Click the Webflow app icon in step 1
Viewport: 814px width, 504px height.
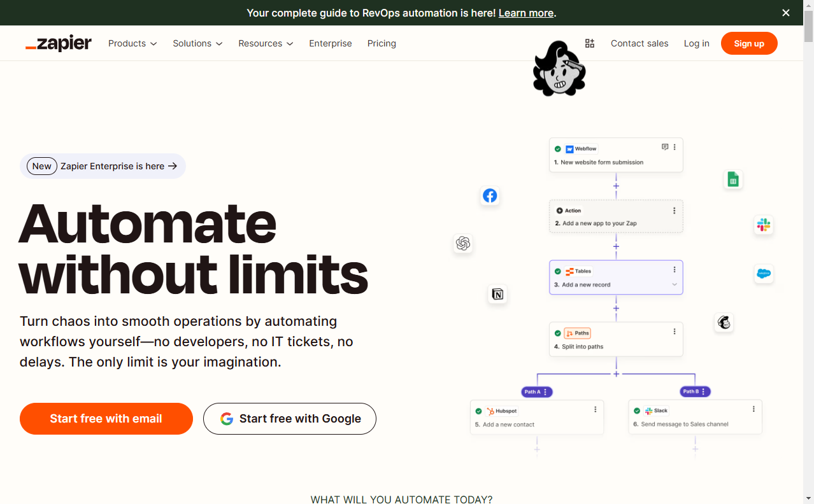click(x=569, y=149)
